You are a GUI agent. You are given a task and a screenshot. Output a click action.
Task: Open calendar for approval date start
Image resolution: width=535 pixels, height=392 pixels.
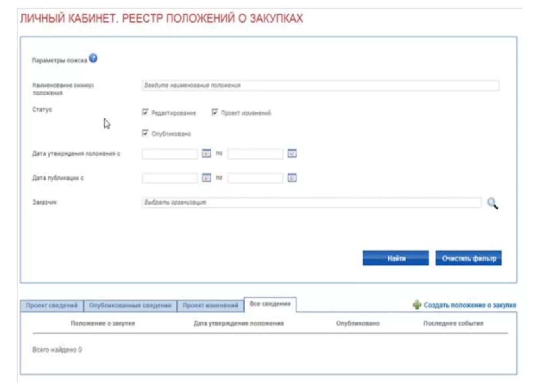click(206, 153)
